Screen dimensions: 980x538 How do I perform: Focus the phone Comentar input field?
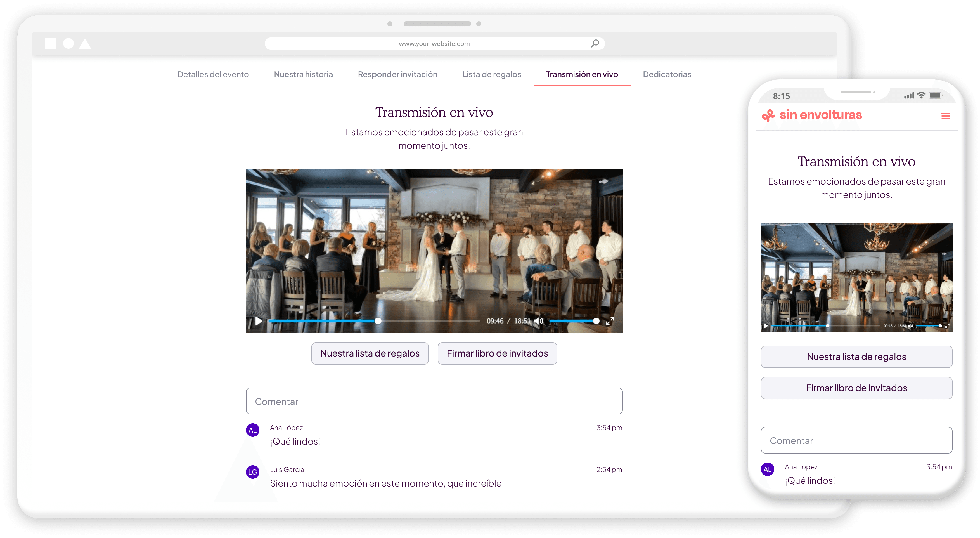856,440
